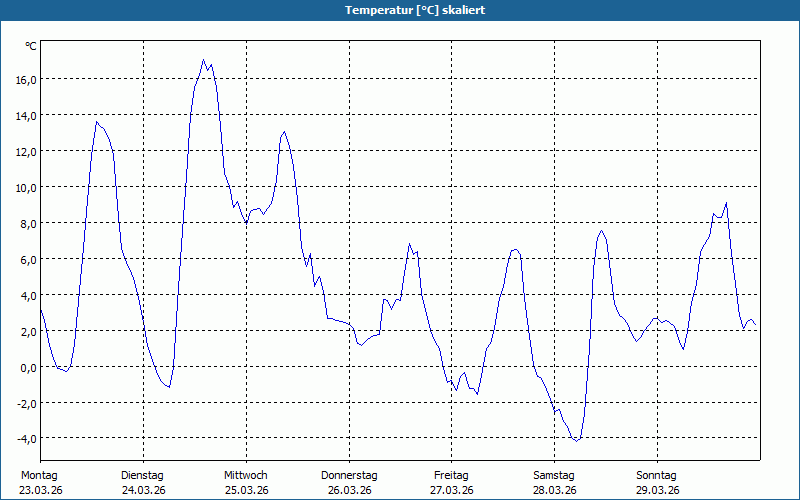
Task: Click the lowest temperature dip on Samstag
Action: [577, 441]
